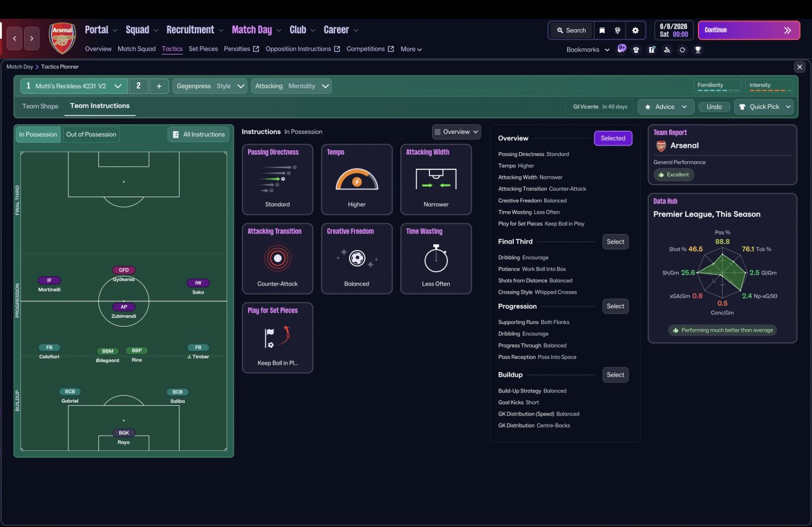The height and width of the screenshot is (527, 812).
Task: Open the Gegenpress Style dropdown
Action: click(x=210, y=86)
